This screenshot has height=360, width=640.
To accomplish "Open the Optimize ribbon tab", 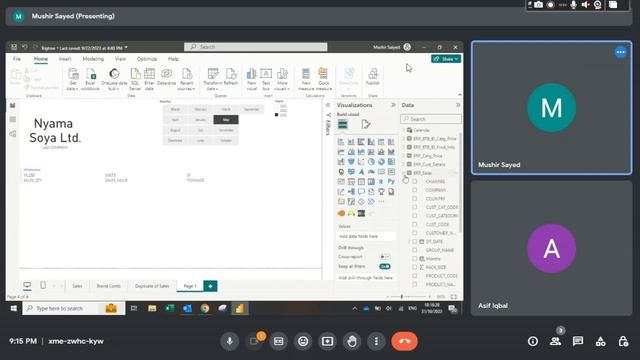I will click(x=147, y=59).
